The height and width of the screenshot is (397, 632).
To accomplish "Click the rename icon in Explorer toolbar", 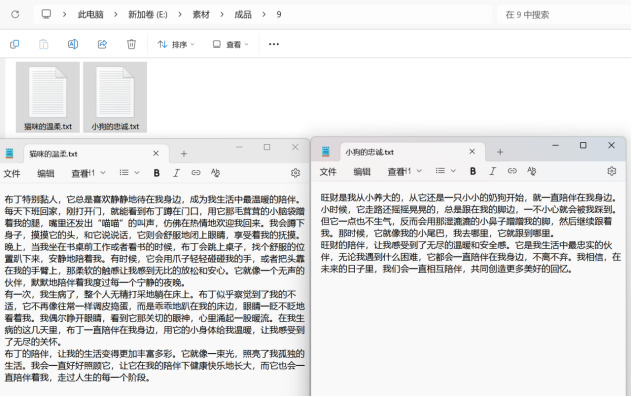I will pos(73,44).
